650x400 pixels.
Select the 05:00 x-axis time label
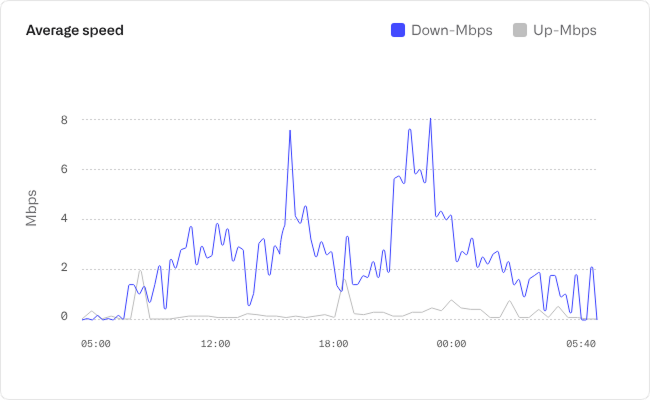click(96, 343)
